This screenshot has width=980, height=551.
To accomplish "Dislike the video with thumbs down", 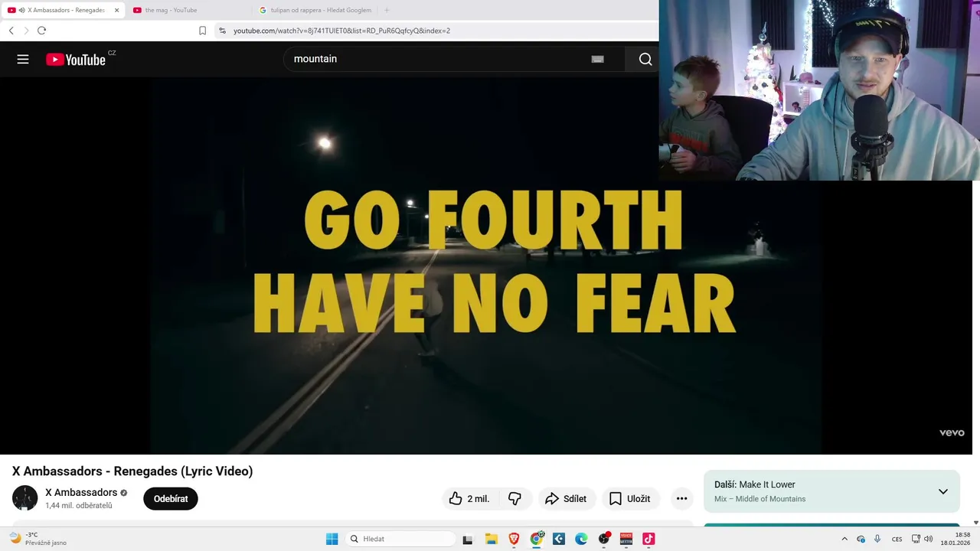I will [514, 499].
